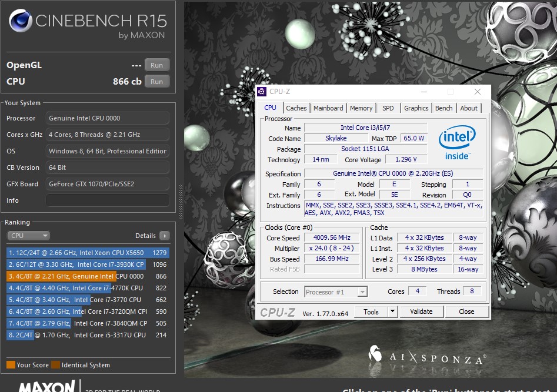Screen dimensions: 557x392
Task: Run the OpenGL benchmark
Action: click(x=156, y=65)
